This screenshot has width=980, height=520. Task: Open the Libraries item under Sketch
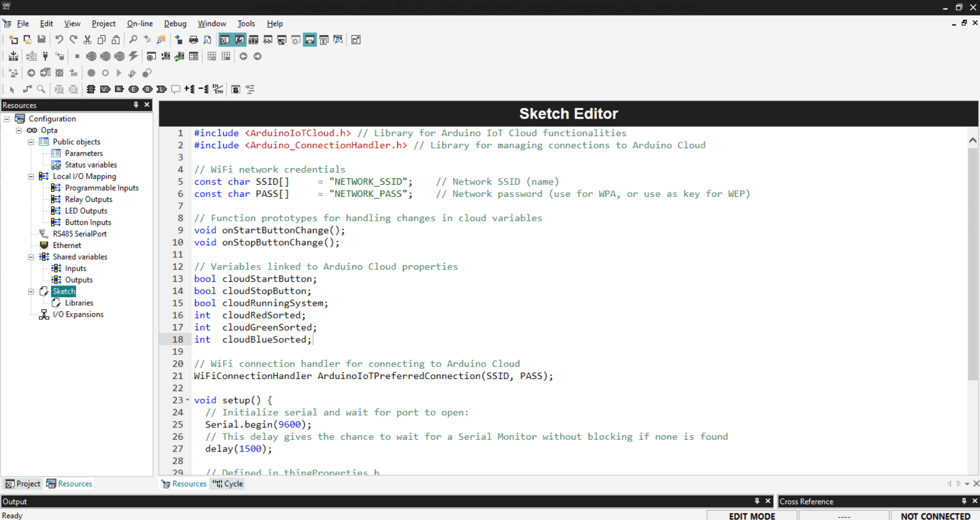79,303
